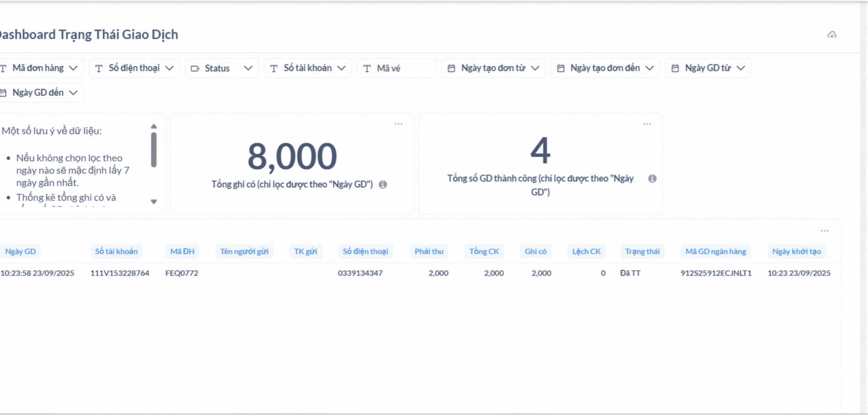Click the Ghi có column header
The height and width of the screenshot is (415, 868).
tap(535, 251)
